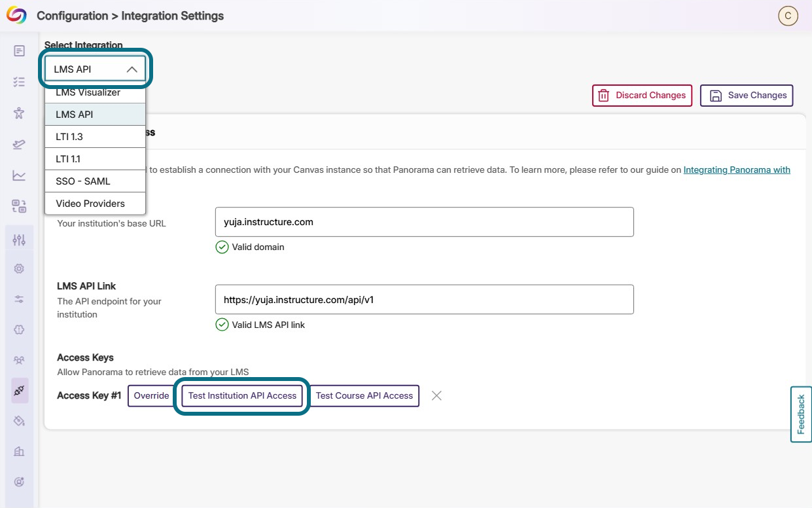Click the Configuration > Integration Settings breadcrumb title
Viewport: 812px width, 508px height.
point(130,16)
